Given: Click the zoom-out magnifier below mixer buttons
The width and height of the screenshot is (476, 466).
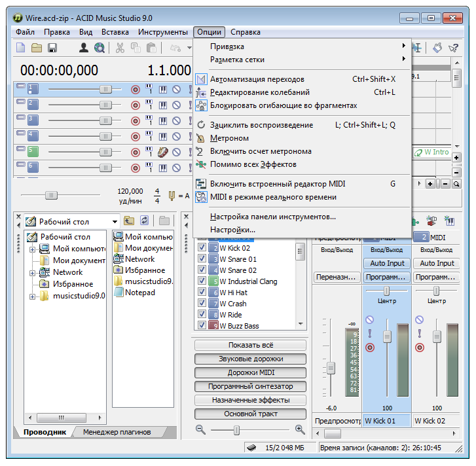Looking at the screenshot, I should point(200,429).
